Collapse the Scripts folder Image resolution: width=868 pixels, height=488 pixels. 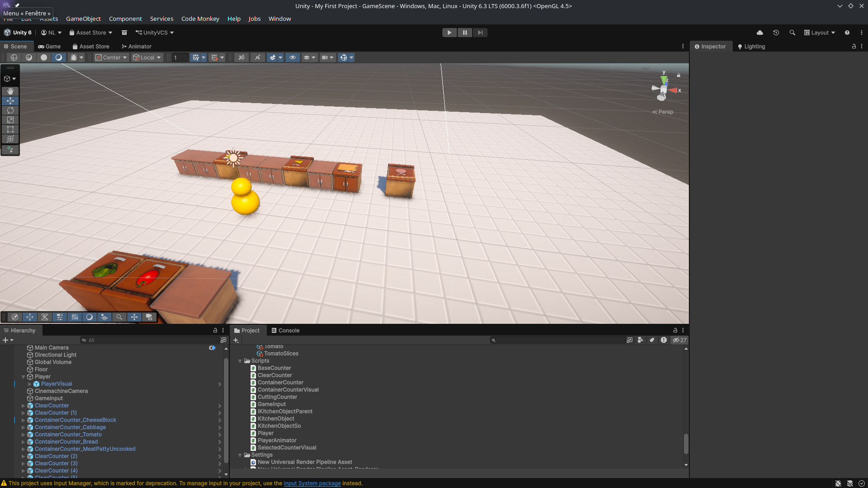coord(240,361)
